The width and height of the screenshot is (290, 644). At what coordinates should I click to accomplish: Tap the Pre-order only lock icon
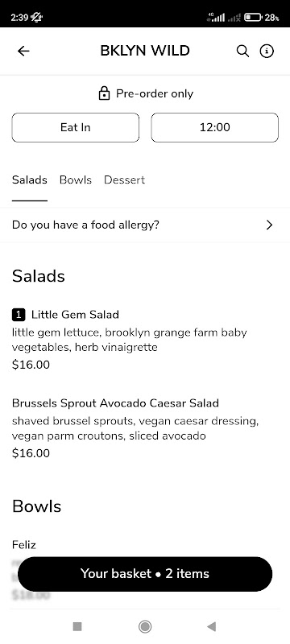pyautogui.click(x=105, y=93)
